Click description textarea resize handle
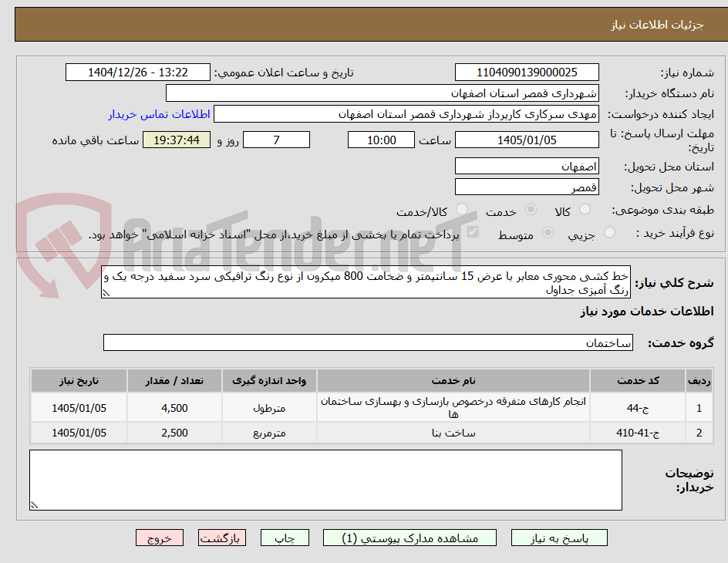The height and width of the screenshot is (563, 728). [x=106, y=293]
